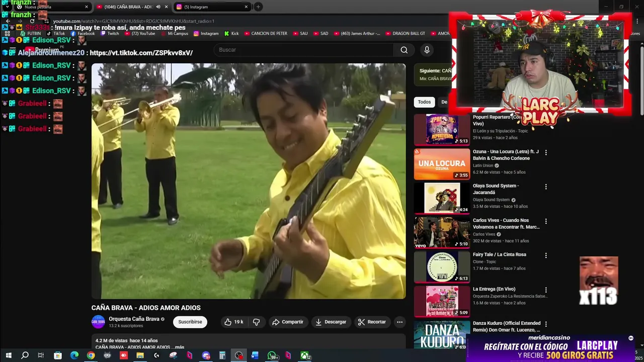Screen dimensions: 644x362
Task: Open Microsoft Store from taskbar
Action: pyautogui.click(x=58, y=355)
